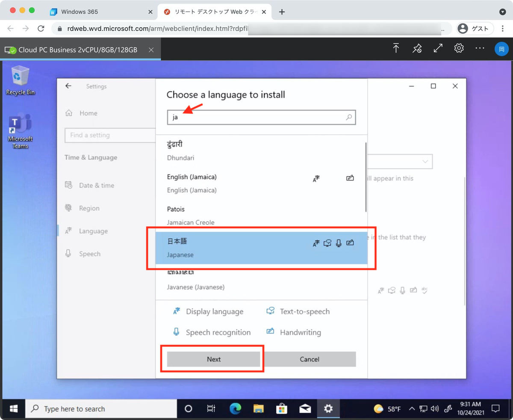Screen dimensions: 513x420
Task: Click the browser back arrow
Action: click(11, 29)
